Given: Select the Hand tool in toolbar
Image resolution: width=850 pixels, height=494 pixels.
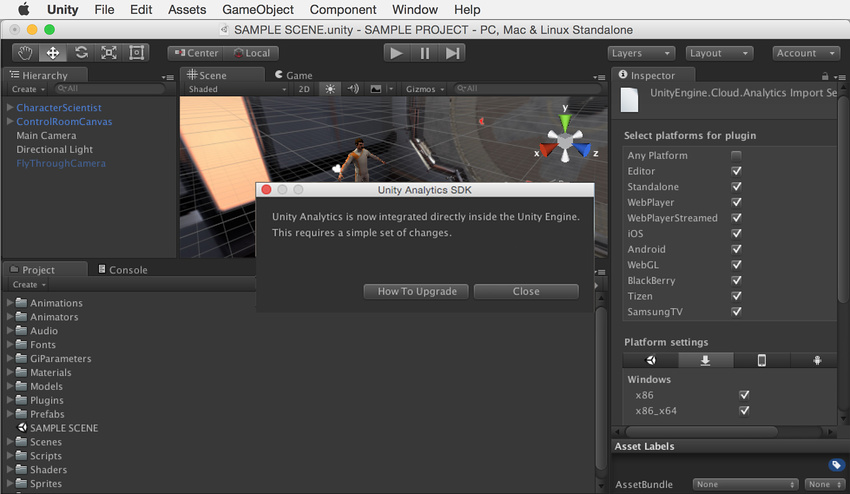Looking at the screenshot, I should tap(26, 53).
